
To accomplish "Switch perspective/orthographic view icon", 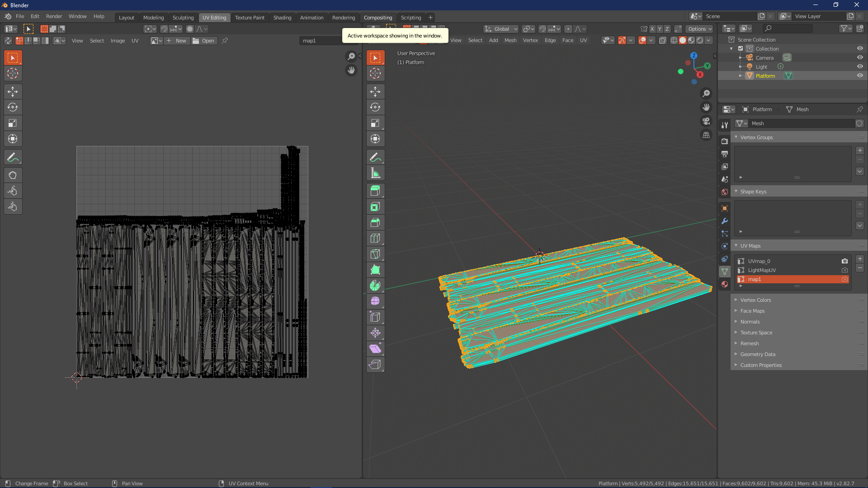I will pyautogui.click(x=706, y=135).
